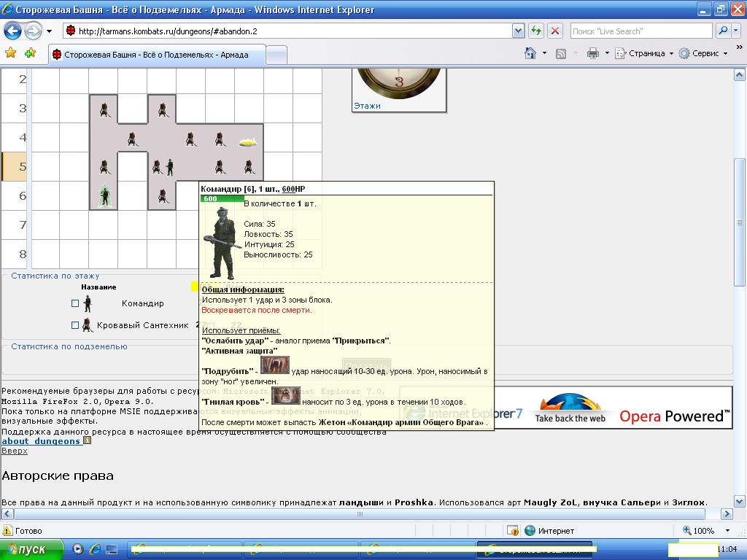Go back with the browser Back arrow
This screenshot has height=560, width=747.
tap(13, 31)
